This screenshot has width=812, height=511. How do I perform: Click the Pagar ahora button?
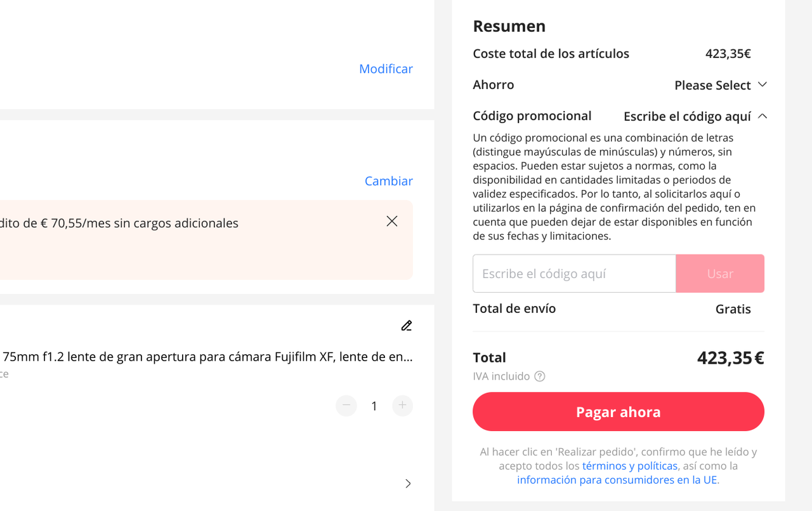[x=619, y=411]
